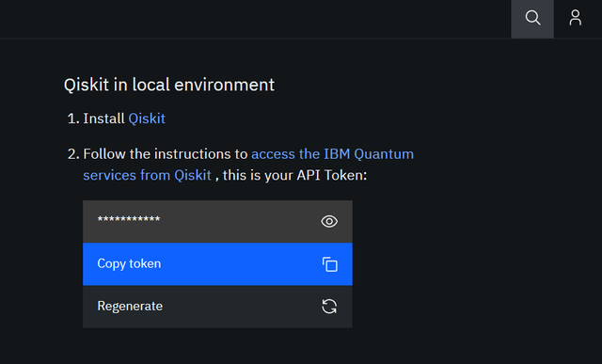The image size is (602, 364).
Task: Click the 'Copy token' label
Action: pos(129,263)
